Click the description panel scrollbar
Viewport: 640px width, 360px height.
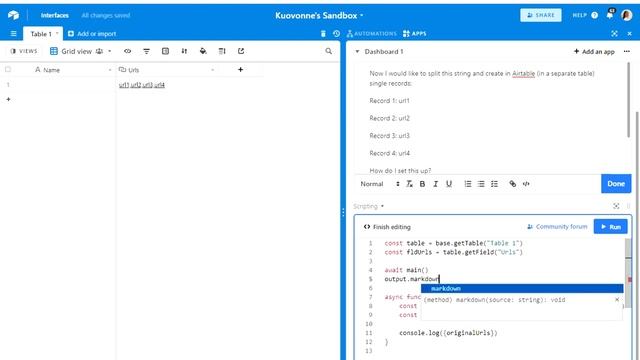[629, 100]
